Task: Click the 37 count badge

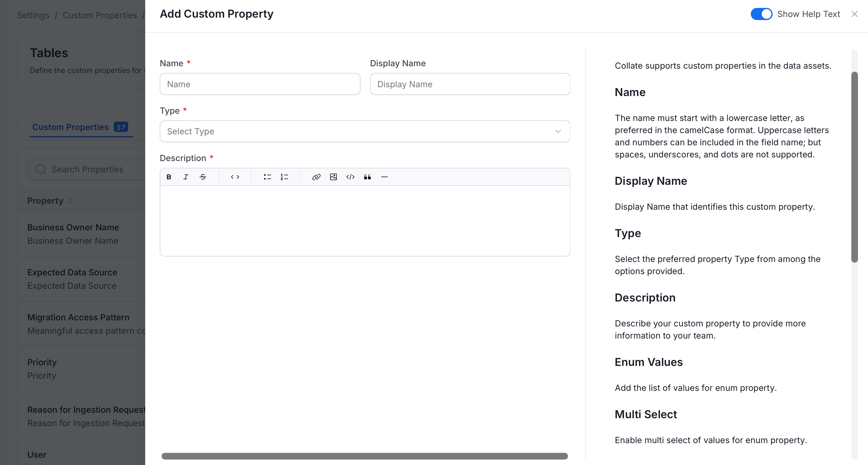Action: (x=121, y=127)
